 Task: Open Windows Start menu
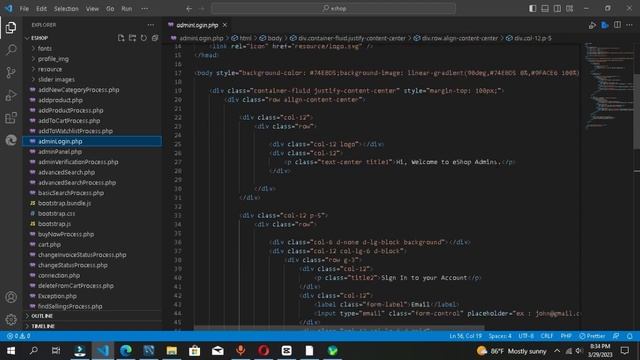coord(11,351)
